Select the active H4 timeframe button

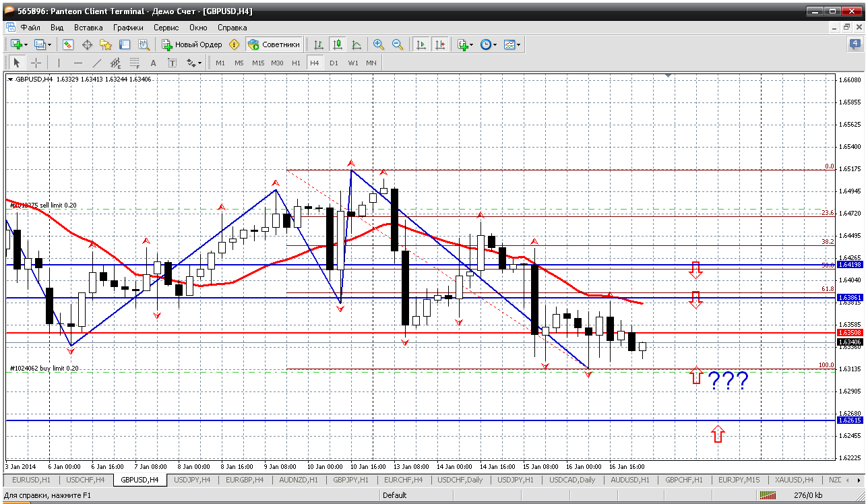pyautogui.click(x=315, y=63)
